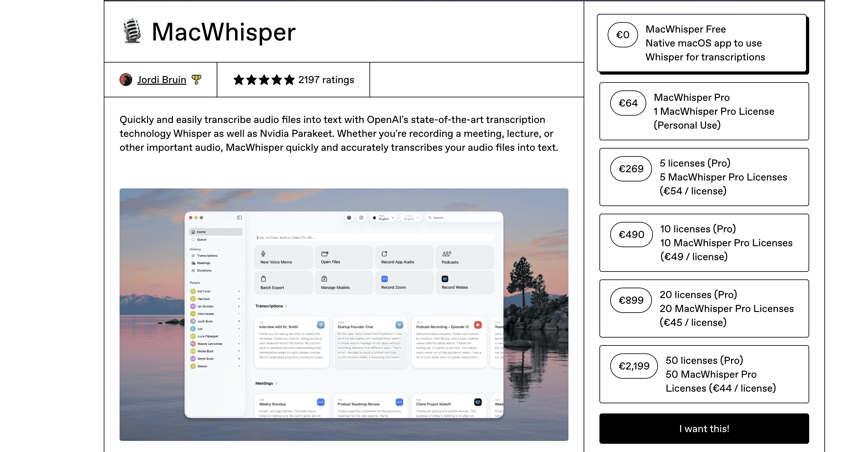868x452 pixels.
Task: Click the sidebar toggle icon in app preview
Action: point(239,217)
